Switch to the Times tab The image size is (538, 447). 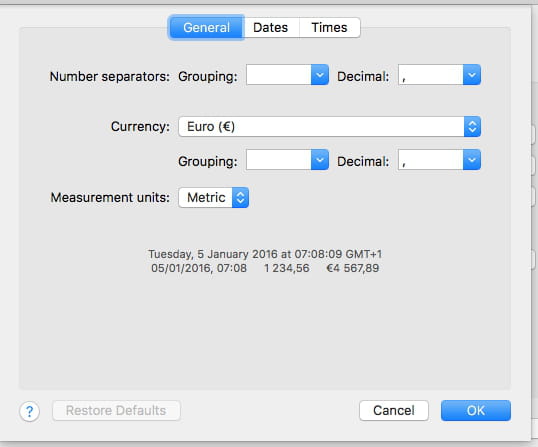click(329, 27)
